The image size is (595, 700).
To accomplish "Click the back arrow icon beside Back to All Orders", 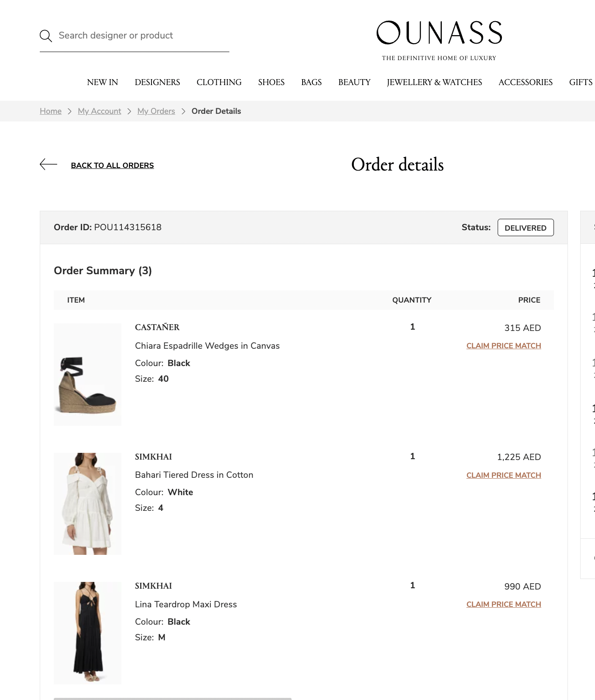I will pos(48,164).
